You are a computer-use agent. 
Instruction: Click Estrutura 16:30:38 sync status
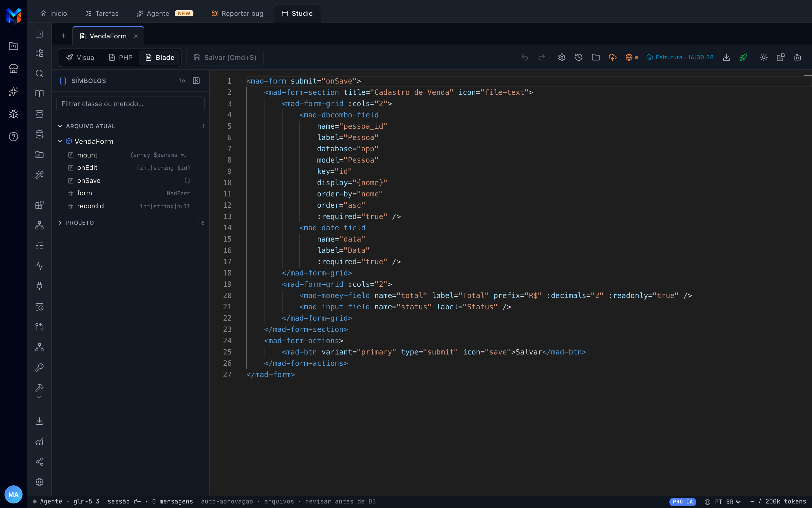[680, 58]
